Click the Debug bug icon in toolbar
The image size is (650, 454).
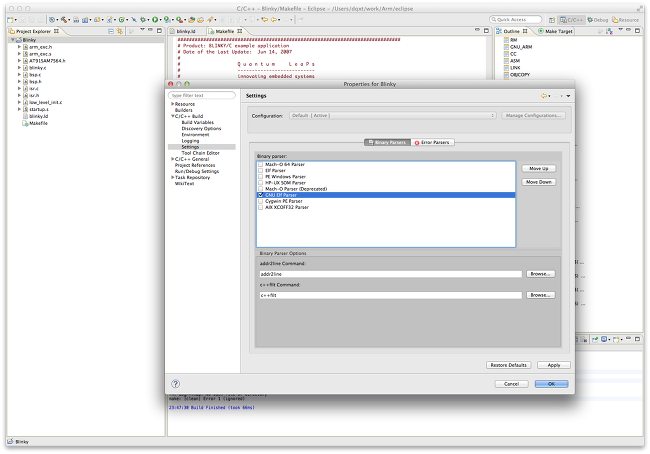tap(143, 19)
